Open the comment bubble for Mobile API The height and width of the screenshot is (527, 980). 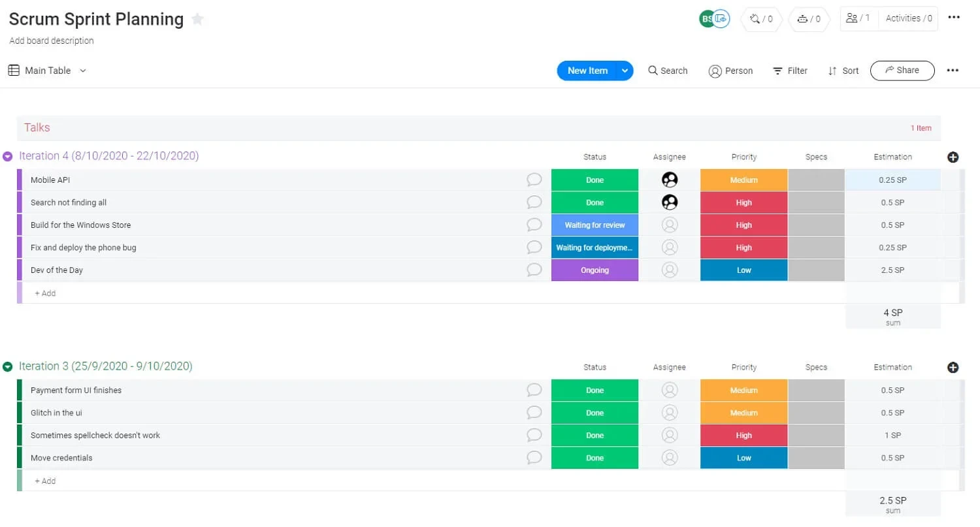tap(534, 180)
